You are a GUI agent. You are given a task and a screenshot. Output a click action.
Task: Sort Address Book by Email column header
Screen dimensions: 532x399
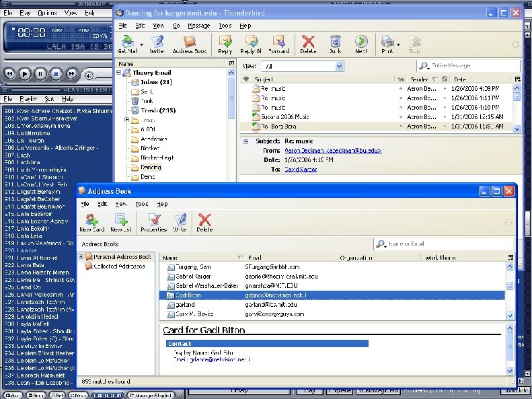point(290,258)
